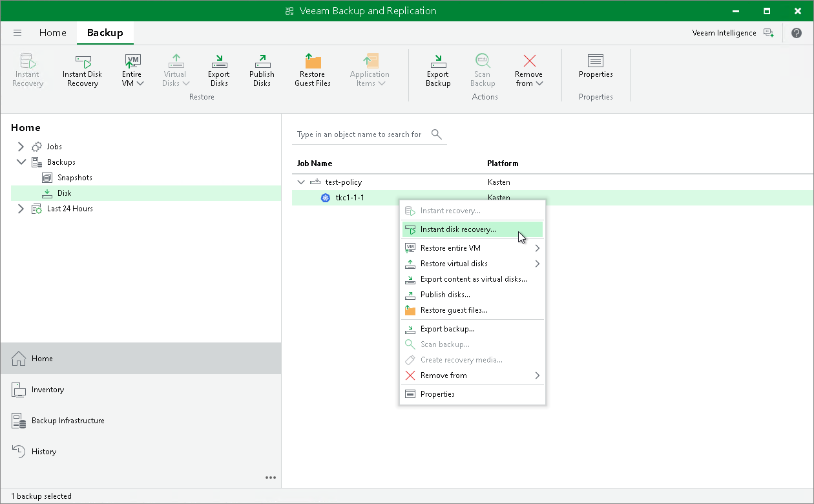
Task: Click Export Backup ribbon icon
Action: tap(438, 70)
